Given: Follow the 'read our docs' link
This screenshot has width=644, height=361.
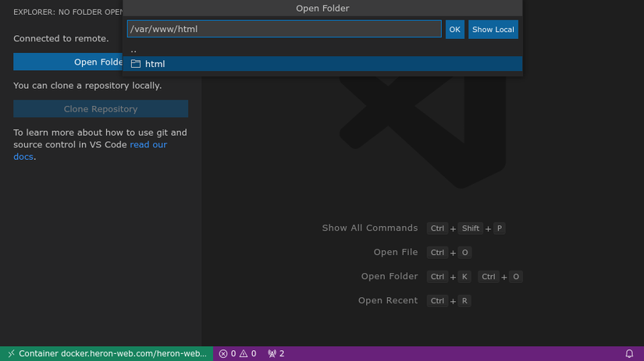Looking at the screenshot, I should pos(148,145).
